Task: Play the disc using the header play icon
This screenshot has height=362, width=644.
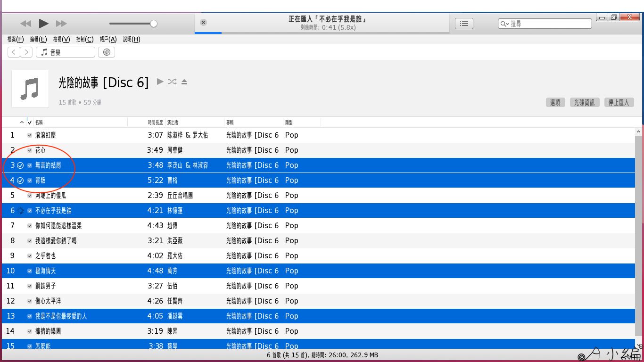Action: [x=160, y=82]
